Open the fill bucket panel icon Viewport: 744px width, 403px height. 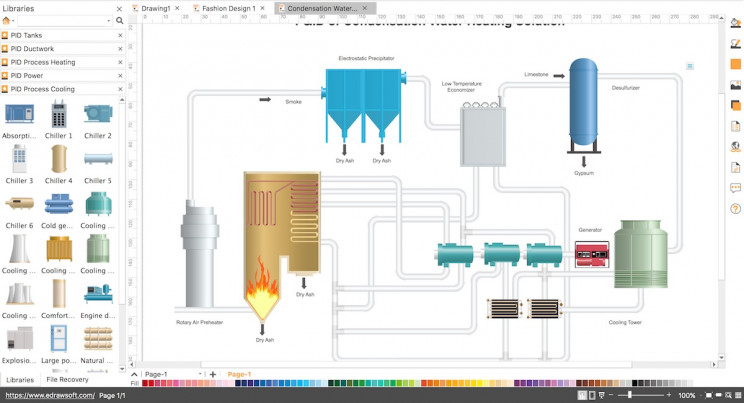735,22
